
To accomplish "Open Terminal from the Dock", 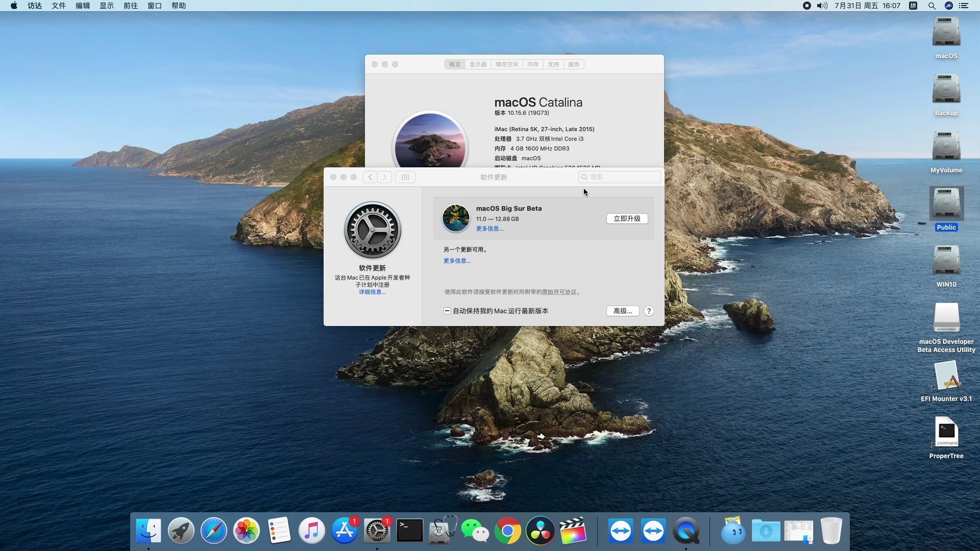I will [410, 531].
